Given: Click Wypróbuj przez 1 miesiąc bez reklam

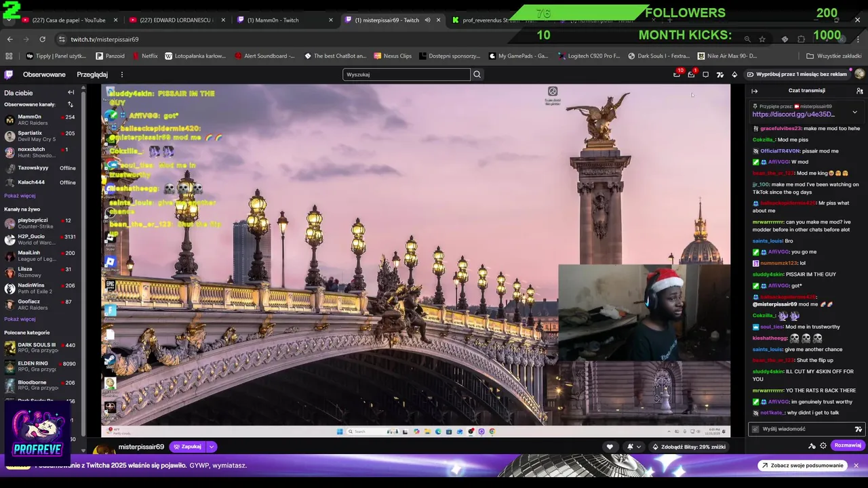Looking at the screenshot, I should [797, 74].
